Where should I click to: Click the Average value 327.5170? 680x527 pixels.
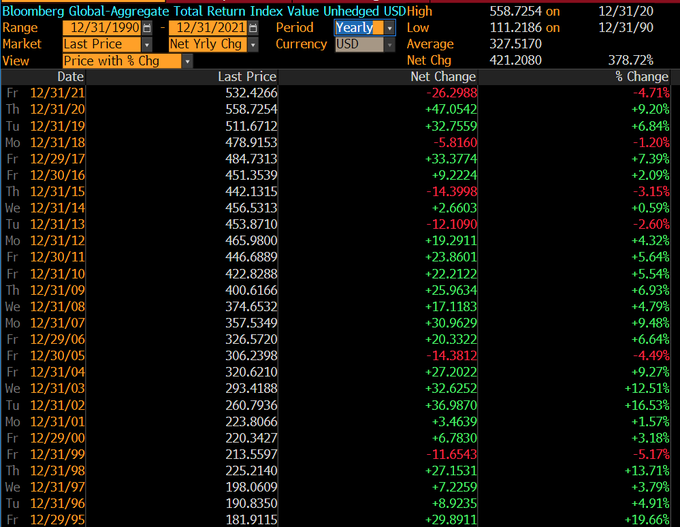[516, 44]
